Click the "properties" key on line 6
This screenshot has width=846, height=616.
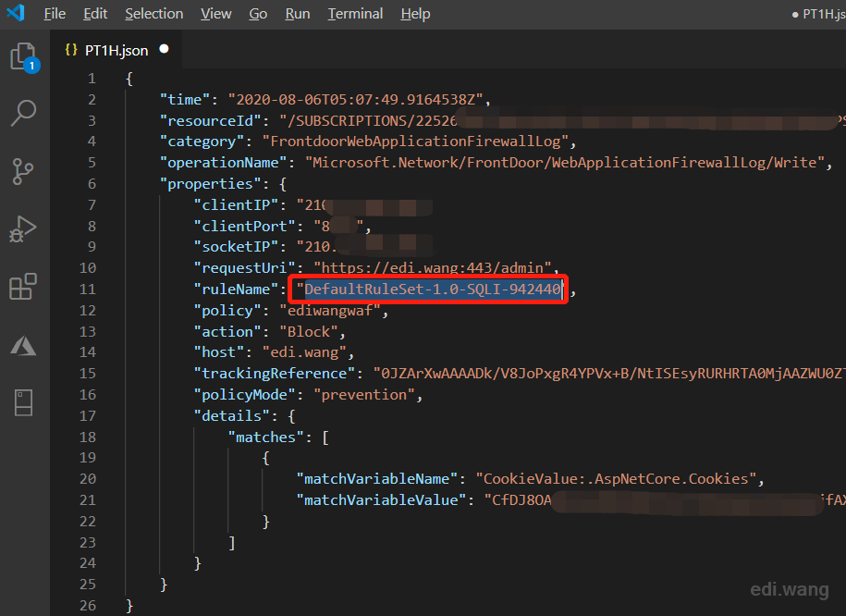click(x=211, y=184)
